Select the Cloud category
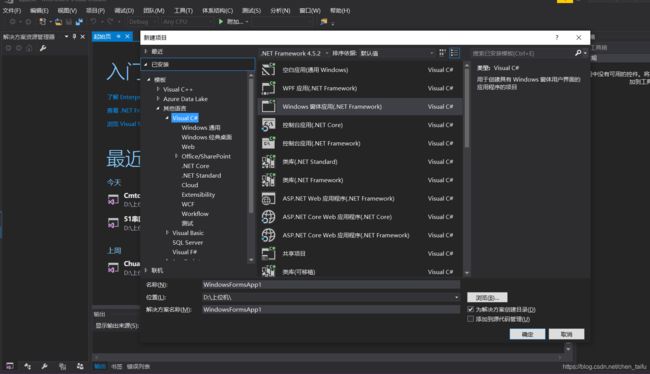This screenshot has width=650, height=374. (x=189, y=185)
